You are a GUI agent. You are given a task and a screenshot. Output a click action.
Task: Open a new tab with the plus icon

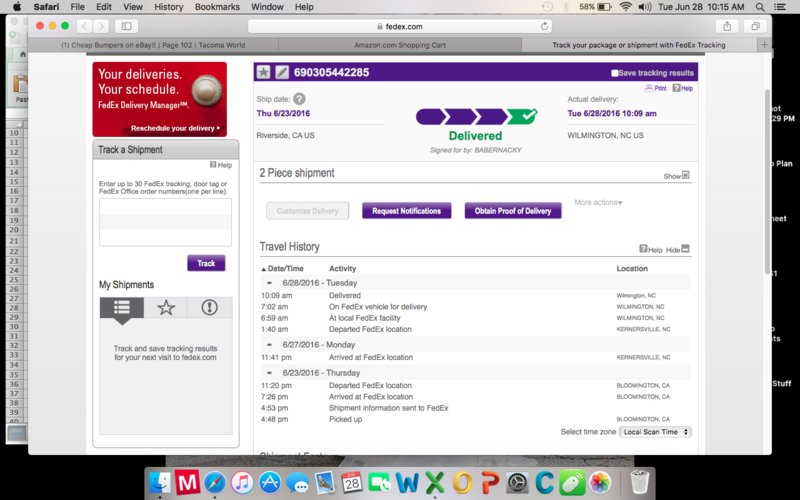tap(764, 45)
